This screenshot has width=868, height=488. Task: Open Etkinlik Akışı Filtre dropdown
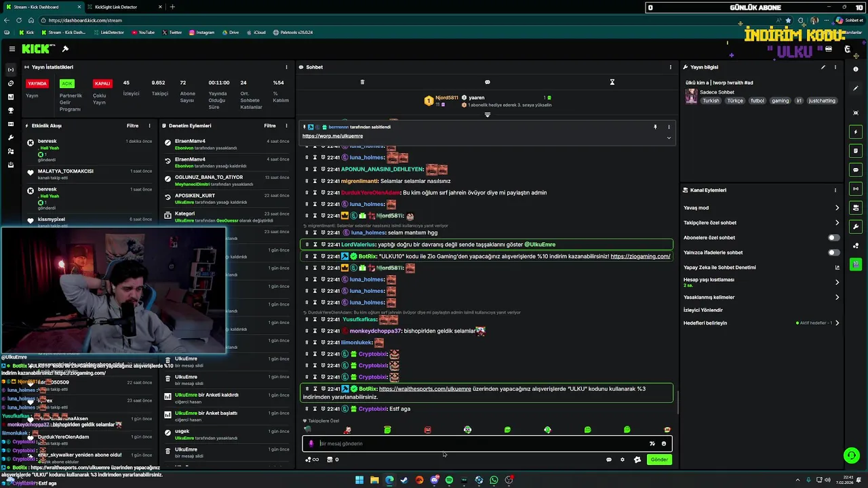tap(133, 125)
